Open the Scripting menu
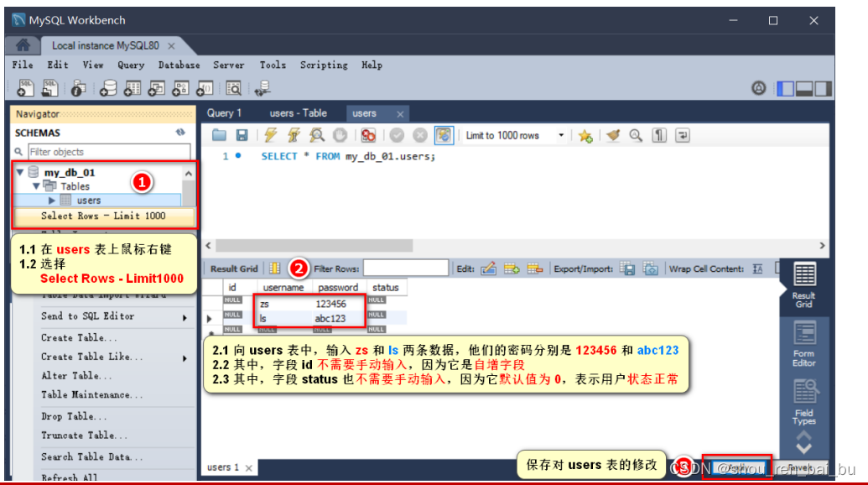 point(324,65)
